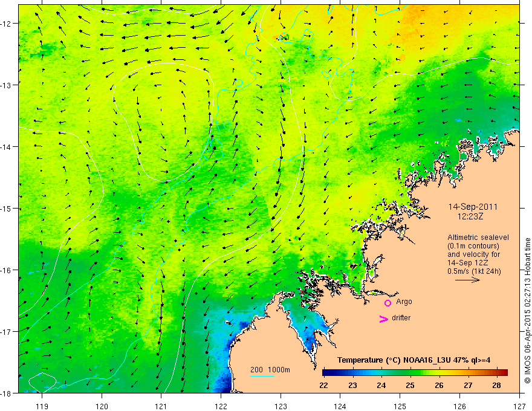Click the 26 value on temperature scale

click(439, 385)
